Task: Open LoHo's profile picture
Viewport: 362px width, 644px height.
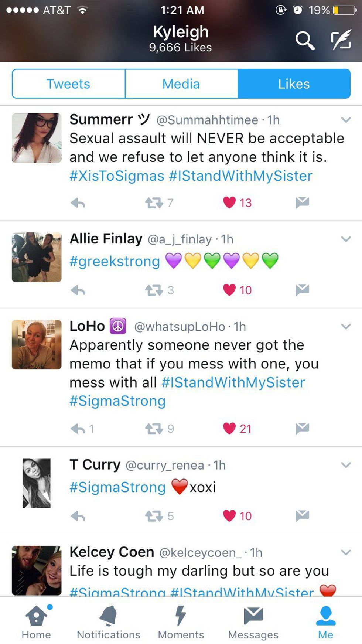Action: click(37, 344)
